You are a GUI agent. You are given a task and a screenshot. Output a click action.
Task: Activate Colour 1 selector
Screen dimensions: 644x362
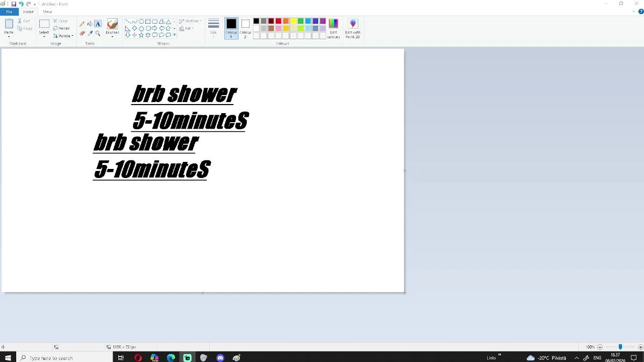pyautogui.click(x=231, y=29)
